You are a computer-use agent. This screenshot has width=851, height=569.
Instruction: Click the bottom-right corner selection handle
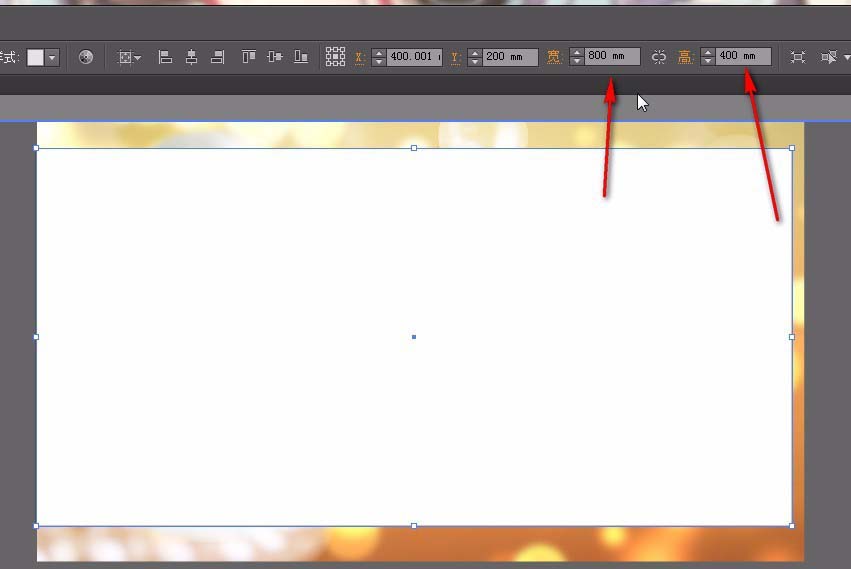tap(792, 526)
